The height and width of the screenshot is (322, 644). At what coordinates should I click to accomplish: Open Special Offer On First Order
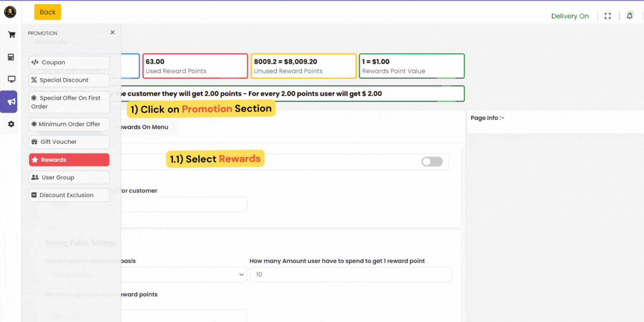(x=69, y=102)
